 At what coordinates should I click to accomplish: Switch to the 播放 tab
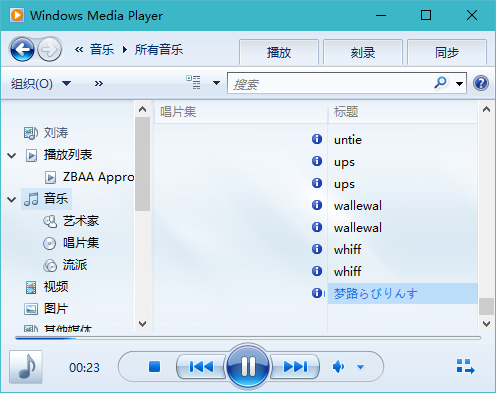tap(279, 52)
